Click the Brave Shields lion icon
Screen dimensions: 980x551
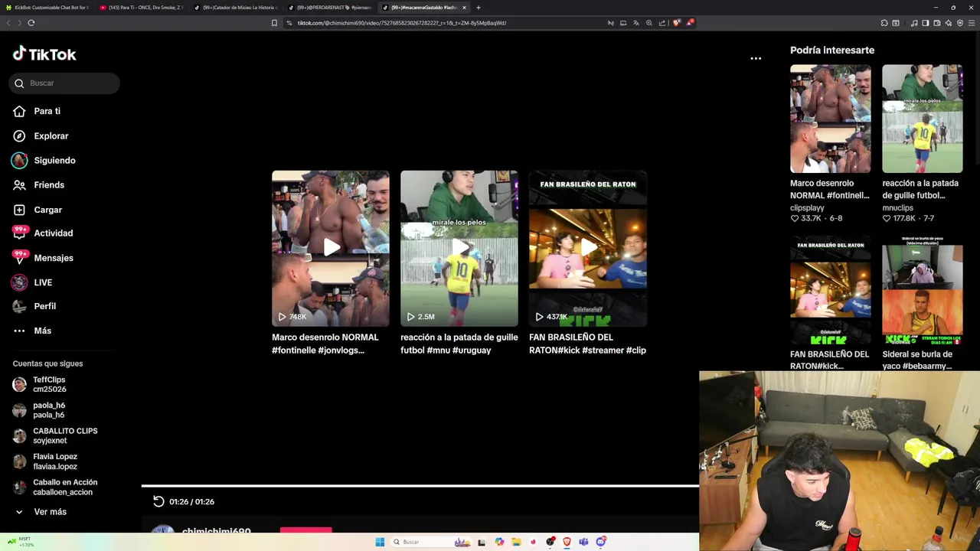677,23
